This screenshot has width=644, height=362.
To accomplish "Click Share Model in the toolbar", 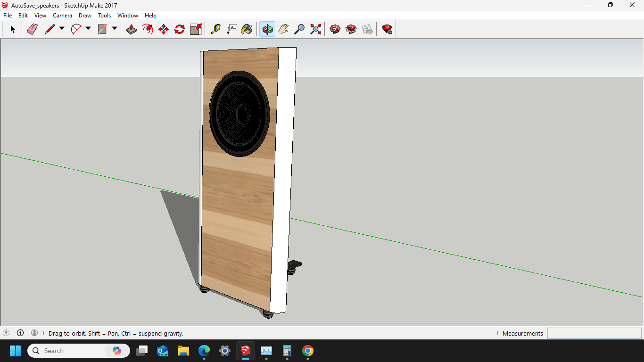I will coord(367,29).
